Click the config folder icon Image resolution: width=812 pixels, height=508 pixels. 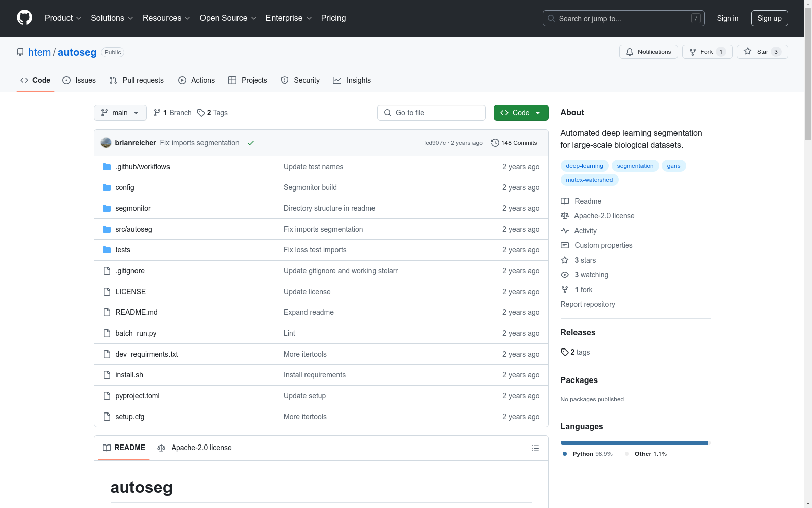click(107, 187)
